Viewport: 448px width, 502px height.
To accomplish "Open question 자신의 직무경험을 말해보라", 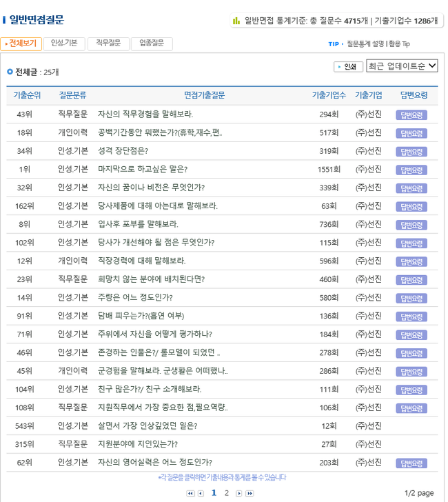I will 145,114.
